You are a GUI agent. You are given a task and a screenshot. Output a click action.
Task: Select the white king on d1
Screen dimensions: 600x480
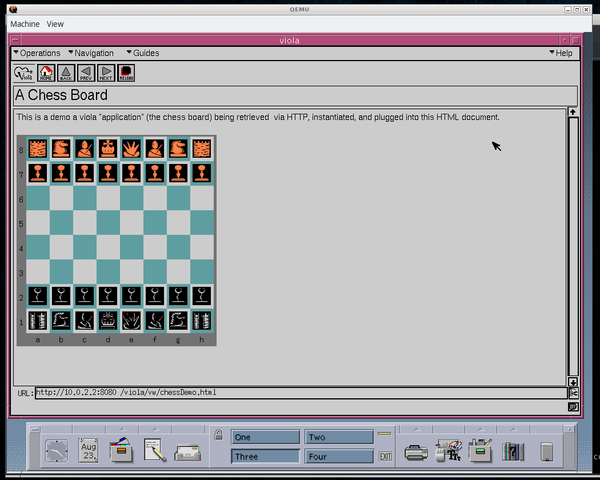[x=108, y=320]
